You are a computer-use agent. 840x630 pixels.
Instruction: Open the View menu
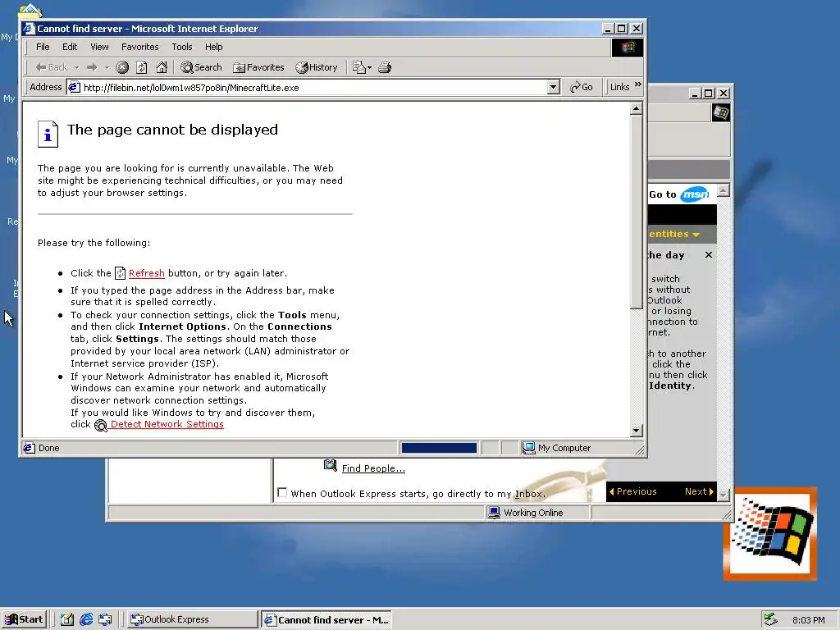pyautogui.click(x=99, y=47)
